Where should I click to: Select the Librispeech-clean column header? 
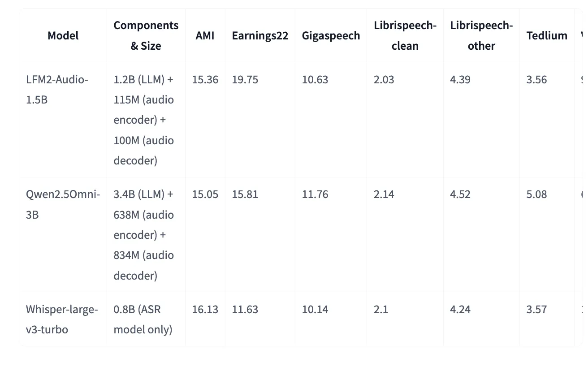coord(405,35)
